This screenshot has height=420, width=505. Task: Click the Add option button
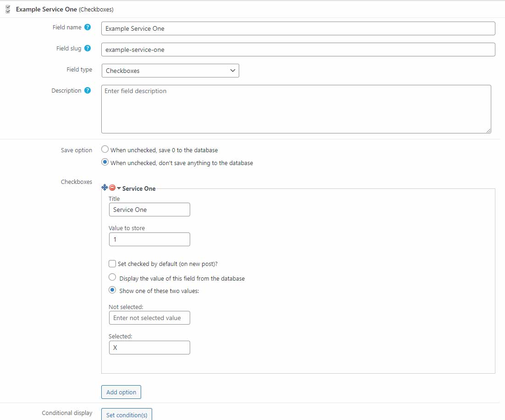click(x=121, y=392)
